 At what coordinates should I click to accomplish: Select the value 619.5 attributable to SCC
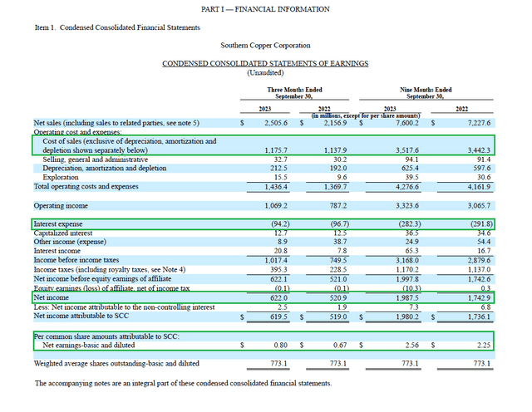(x=278, y=316)
